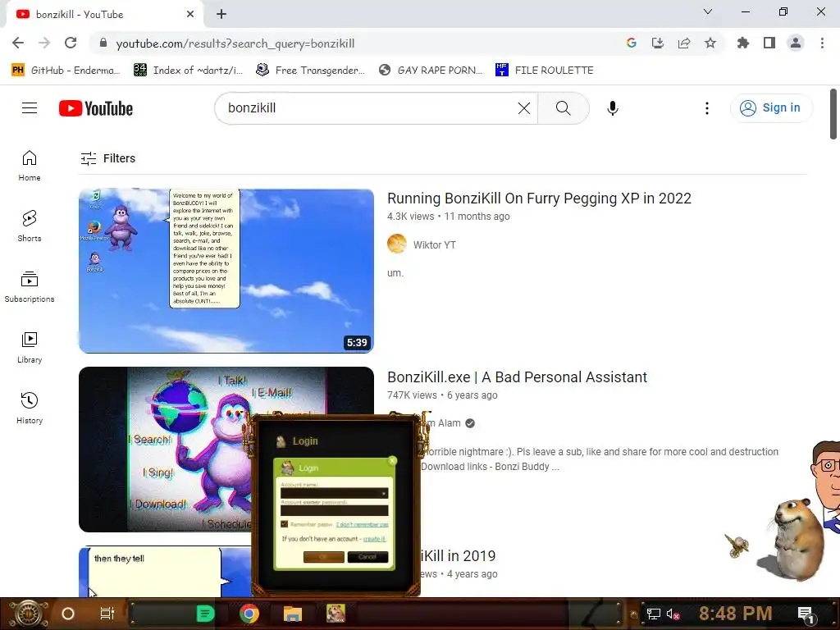Open "BonziKill.exe | A Bad Personal Assistant" title
840x630 pixels.
(x=517, y=377)
